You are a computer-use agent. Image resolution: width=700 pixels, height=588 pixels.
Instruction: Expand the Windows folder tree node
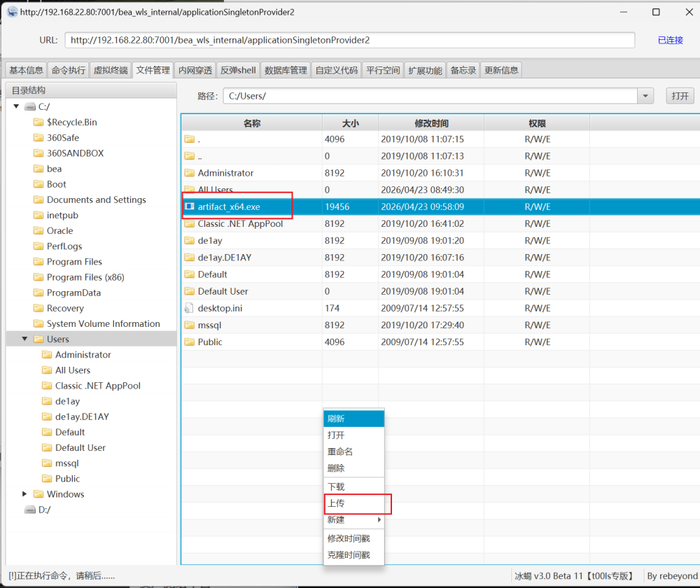pos(25,494)
